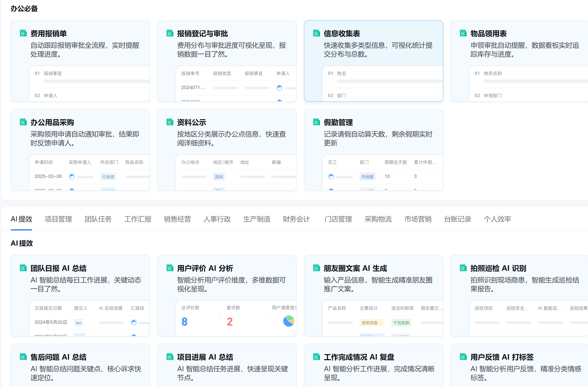Click the 团队日报 AI 总结 description text
The image size is (588, 387).
click(86, 284)
